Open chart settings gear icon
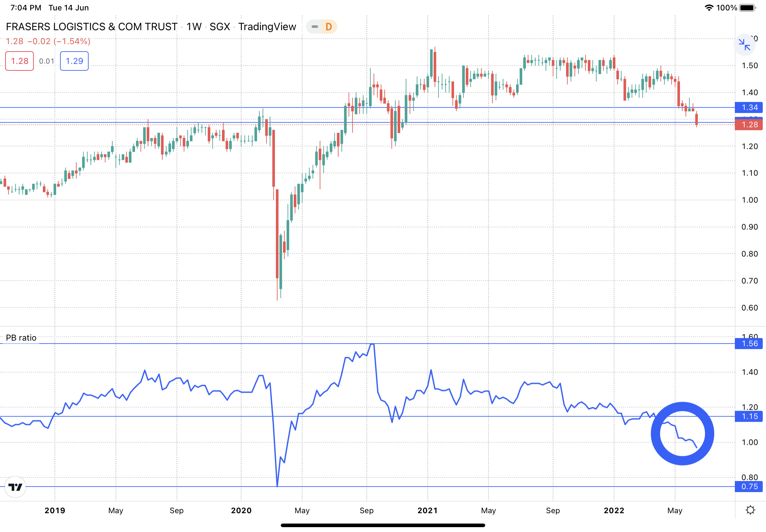 750,510
